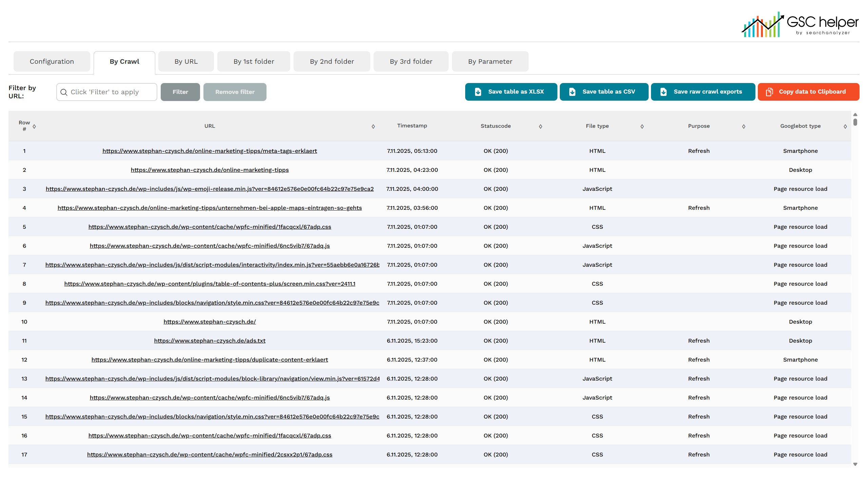Select the By 2nd folder tab

[332, 62]
